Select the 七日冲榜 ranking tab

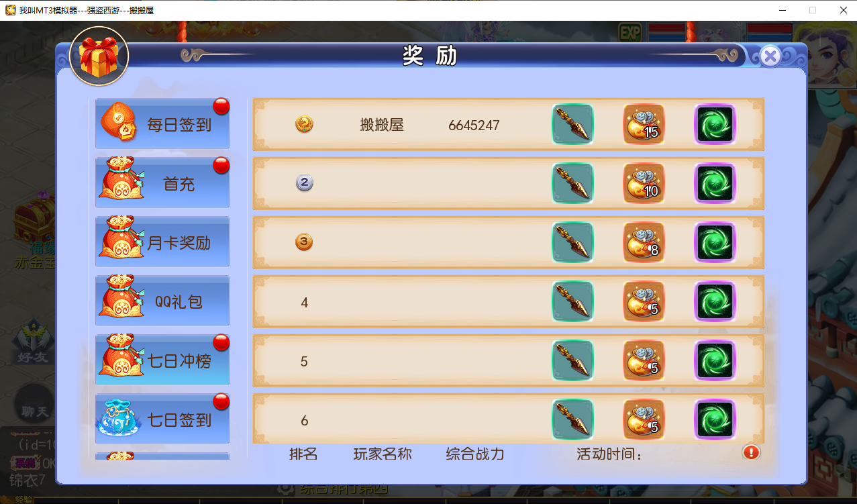[x=162, y=360]
